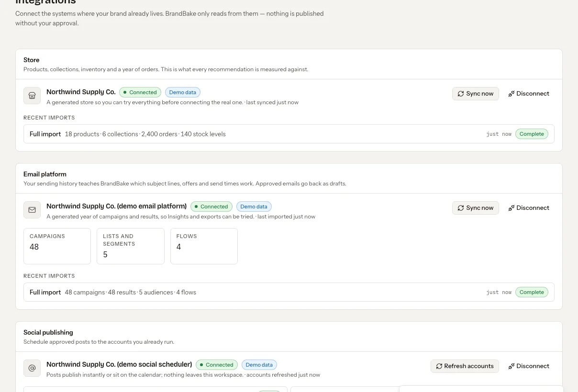Click the envelope icon for demo email platform
The width and height of the screenshot is (578, 392).
click(32, 210)
